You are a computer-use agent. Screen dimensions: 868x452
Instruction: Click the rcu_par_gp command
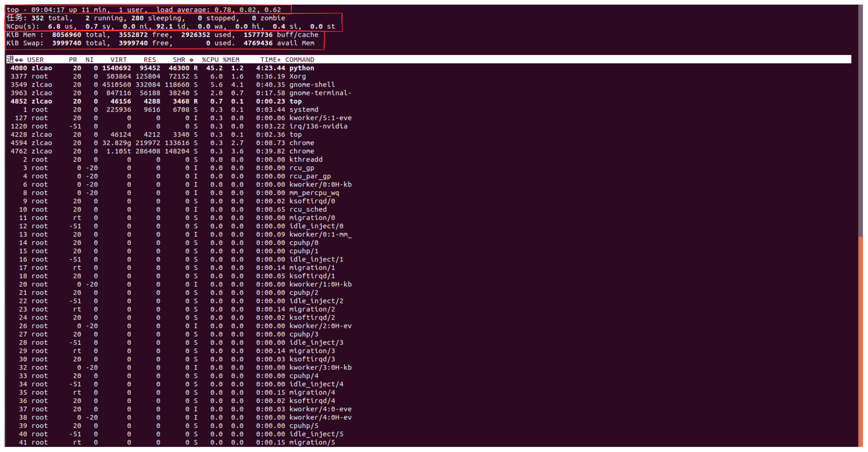point(310,176)
